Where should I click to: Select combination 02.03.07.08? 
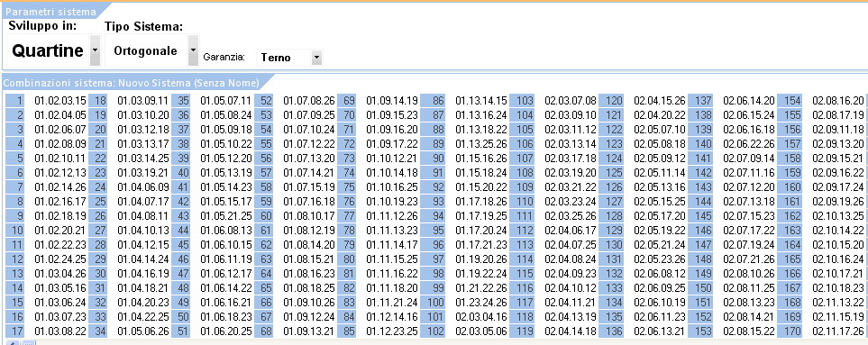(571, 101)
